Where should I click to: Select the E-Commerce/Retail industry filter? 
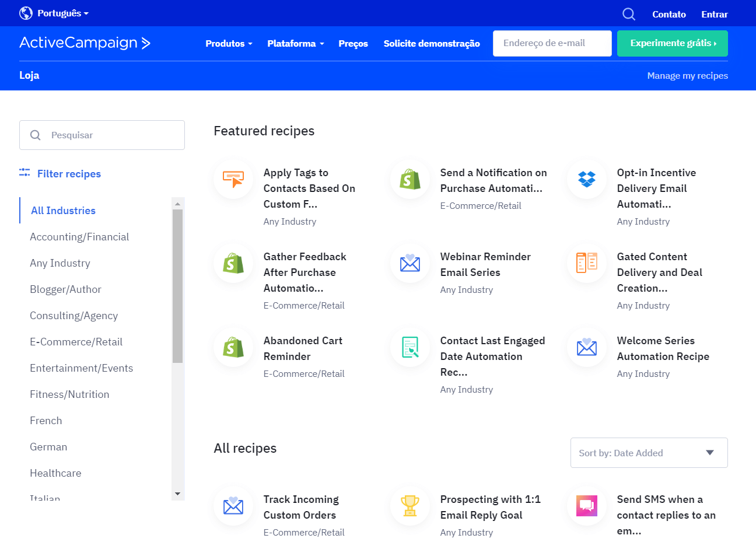(76, 342)
